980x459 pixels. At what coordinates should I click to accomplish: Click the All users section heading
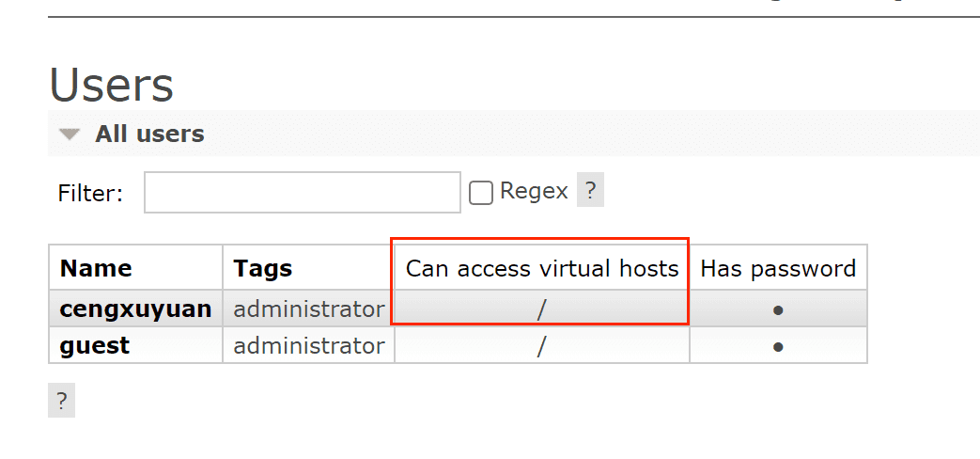[149, 135]
